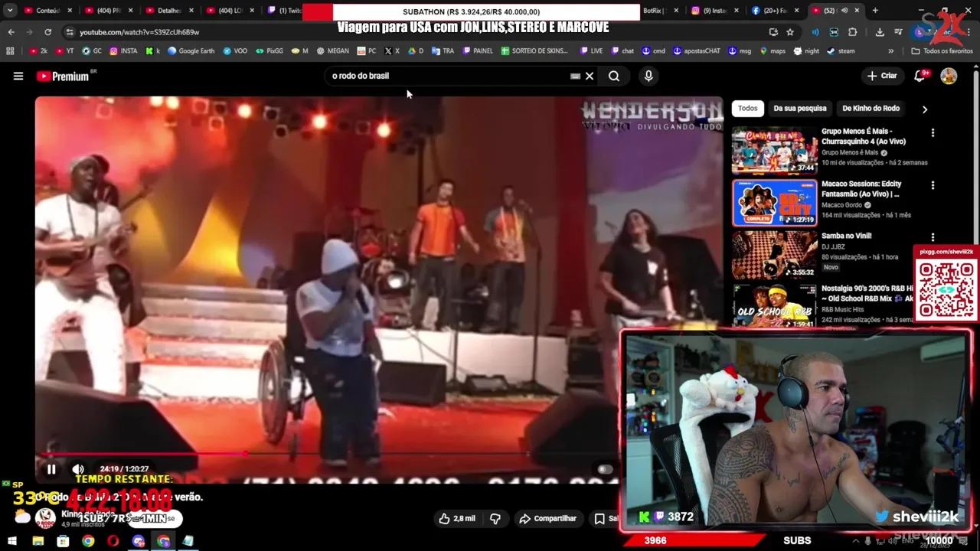Open File Explorer from taskbar
Screen dimensions: 980x551
tap(38, 541)
